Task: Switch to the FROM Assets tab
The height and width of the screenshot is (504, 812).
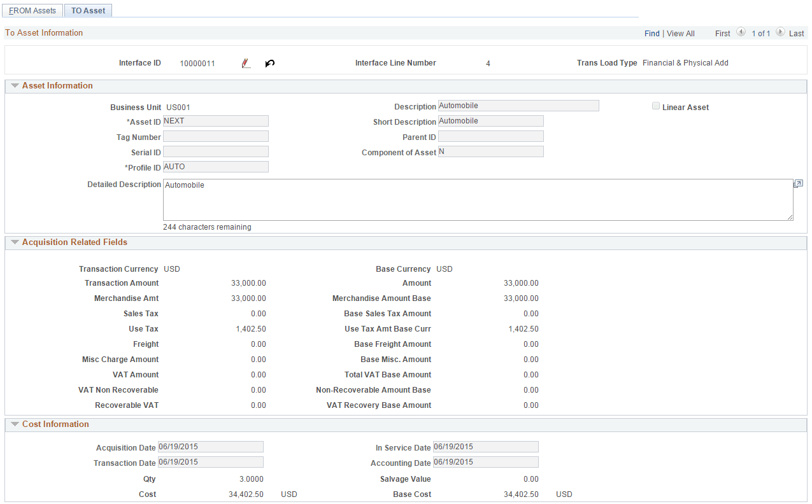Action: tap(32, 10)
